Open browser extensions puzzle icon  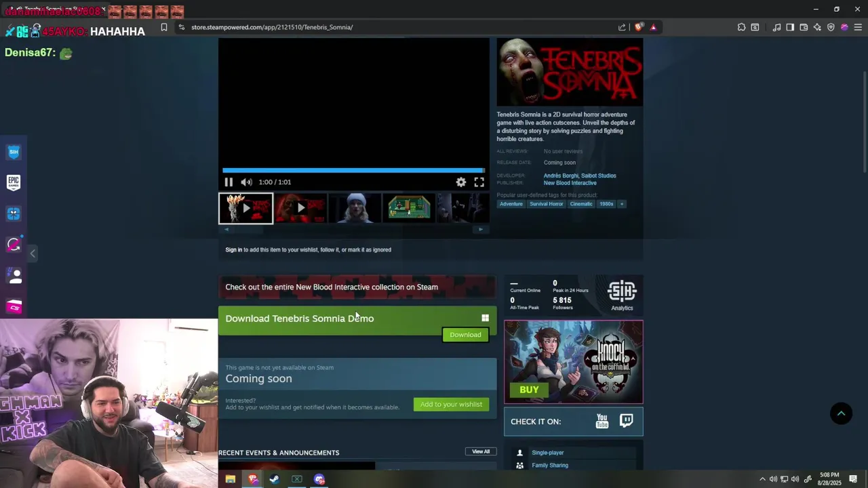741,27
